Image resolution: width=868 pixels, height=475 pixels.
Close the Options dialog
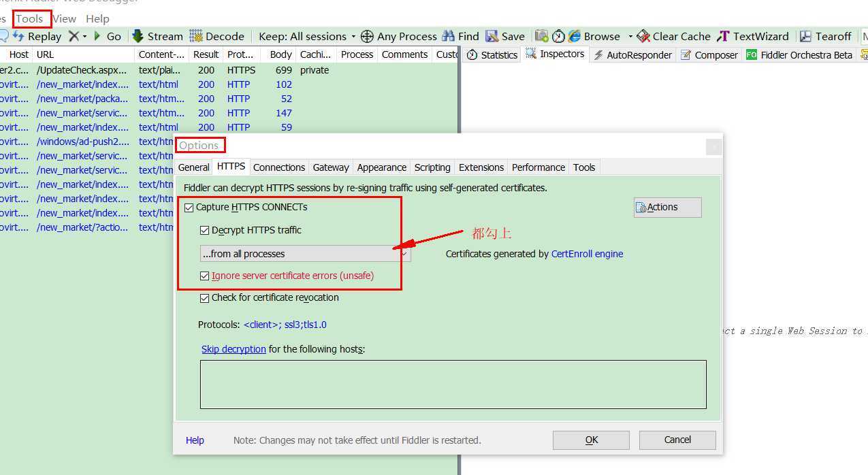[x=713, y=146]
